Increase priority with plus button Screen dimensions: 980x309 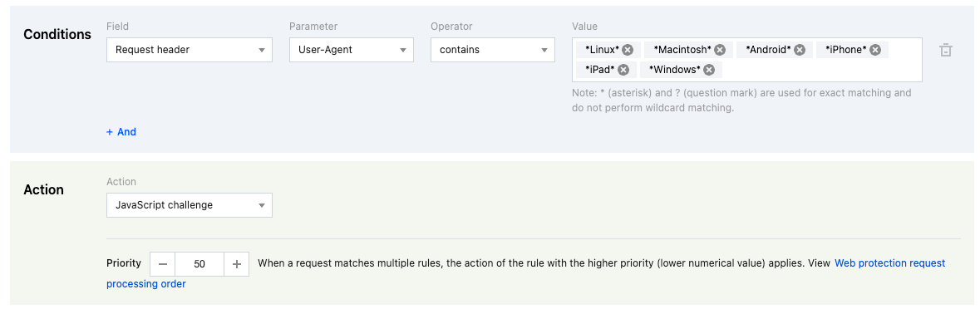click(x=236, y=264)
